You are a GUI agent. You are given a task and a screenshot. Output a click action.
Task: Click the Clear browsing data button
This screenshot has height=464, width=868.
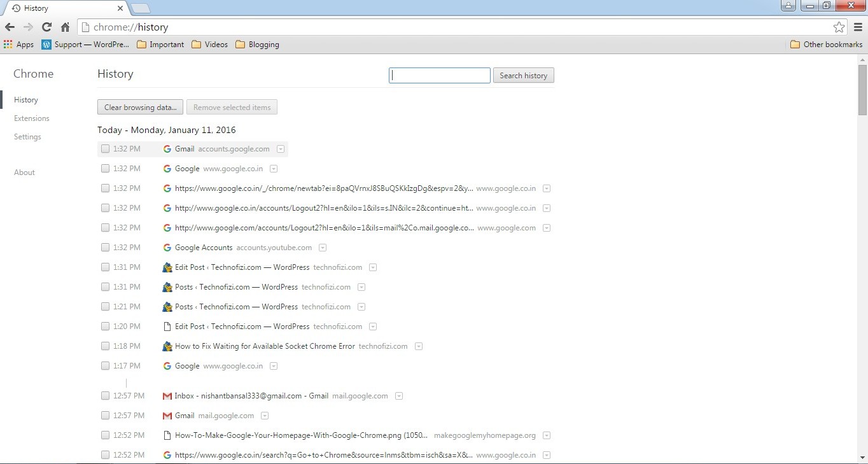point(141,108)
